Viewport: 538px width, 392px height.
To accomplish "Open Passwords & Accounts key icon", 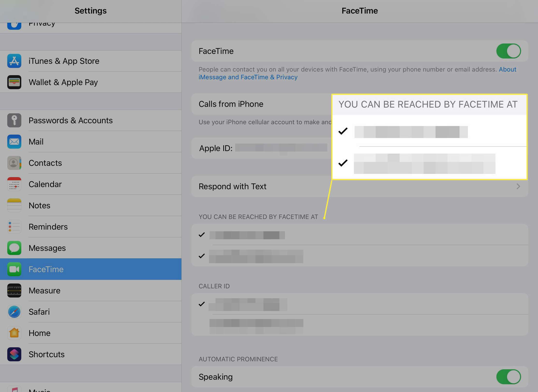I will pos(14,120).
